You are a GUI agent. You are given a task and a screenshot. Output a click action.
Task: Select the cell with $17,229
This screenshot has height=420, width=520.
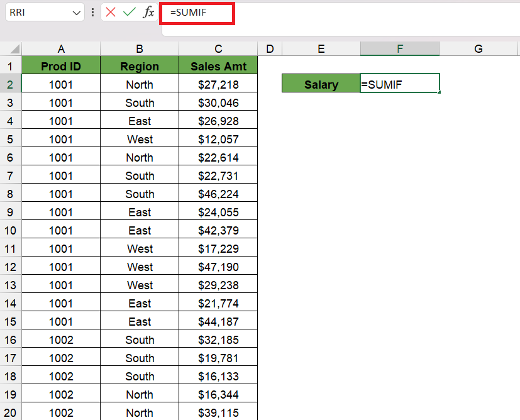218,248
